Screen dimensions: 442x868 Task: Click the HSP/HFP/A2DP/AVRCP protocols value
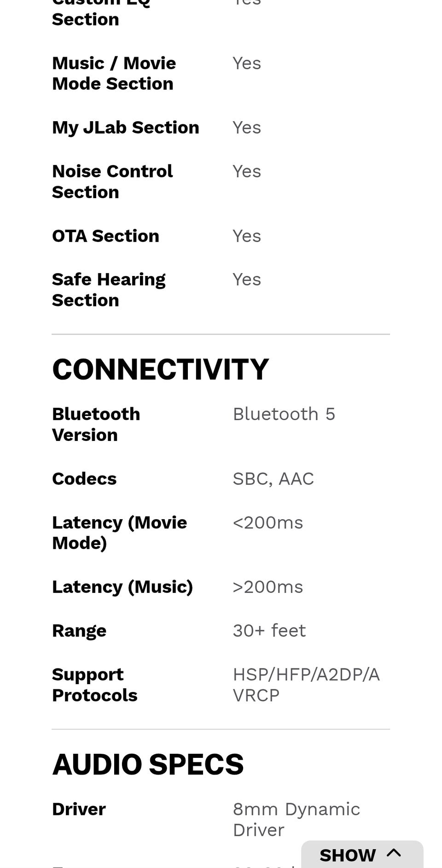coord(306,685)
